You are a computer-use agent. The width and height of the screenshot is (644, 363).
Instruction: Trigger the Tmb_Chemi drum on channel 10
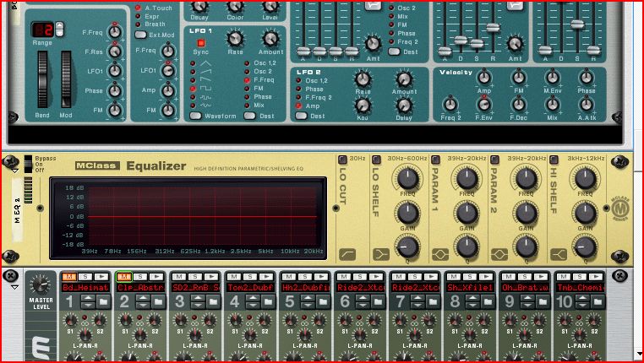[596, 277]
